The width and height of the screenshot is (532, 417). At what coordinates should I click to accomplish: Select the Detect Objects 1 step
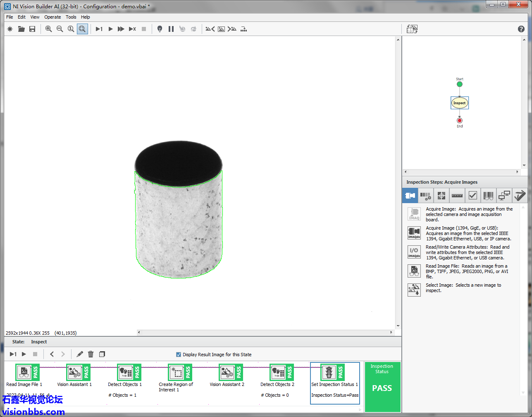[x=125, y=373]
